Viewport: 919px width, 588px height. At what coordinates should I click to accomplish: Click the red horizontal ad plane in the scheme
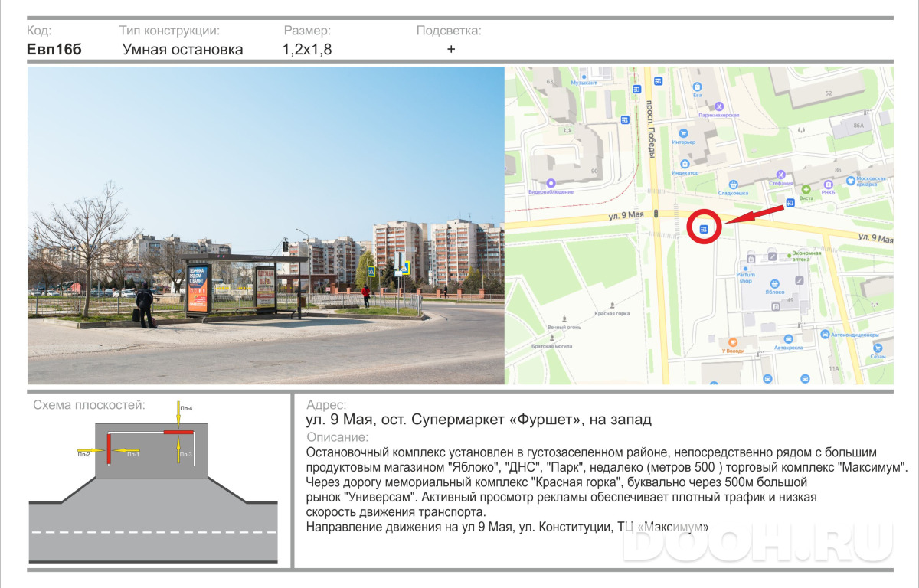click(x=177, y=433)
